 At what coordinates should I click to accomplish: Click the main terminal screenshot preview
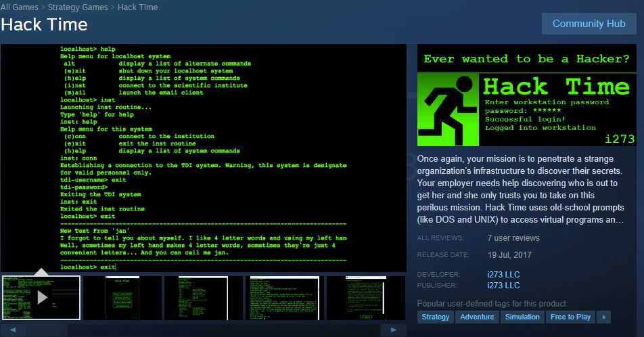pos(204,158)
